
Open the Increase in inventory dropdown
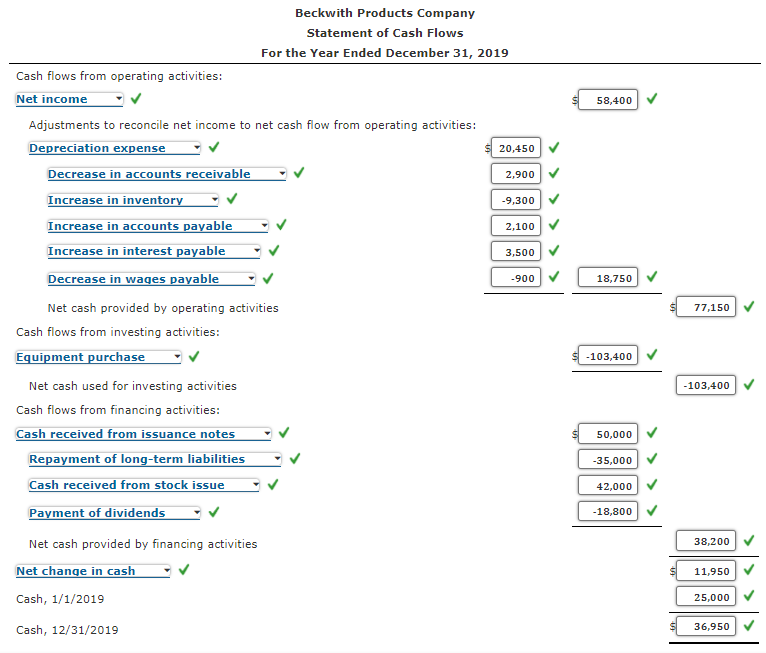coord(133,200)
